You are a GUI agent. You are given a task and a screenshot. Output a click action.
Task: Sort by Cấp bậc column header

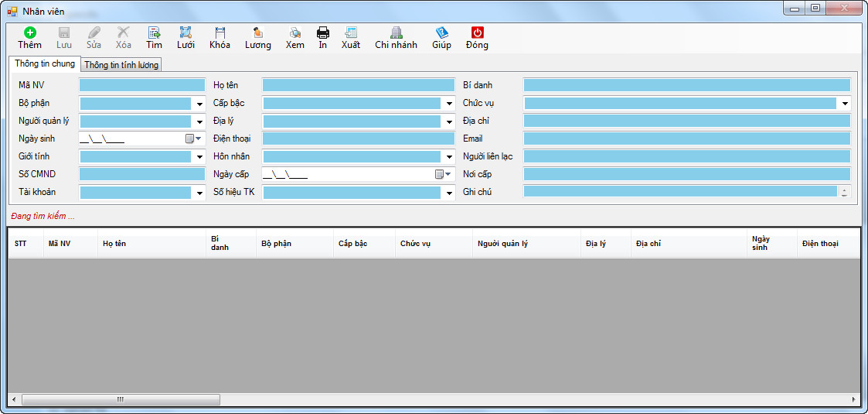tap(364, 243)
